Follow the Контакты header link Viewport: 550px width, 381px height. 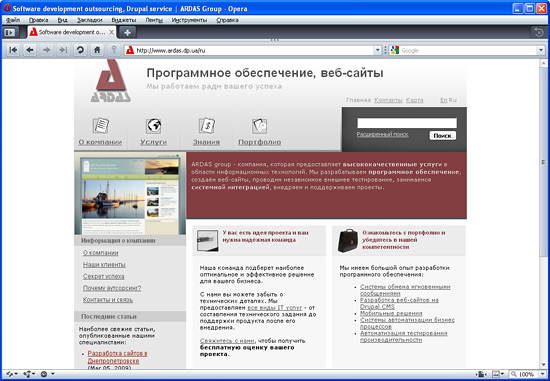point(388,100)
